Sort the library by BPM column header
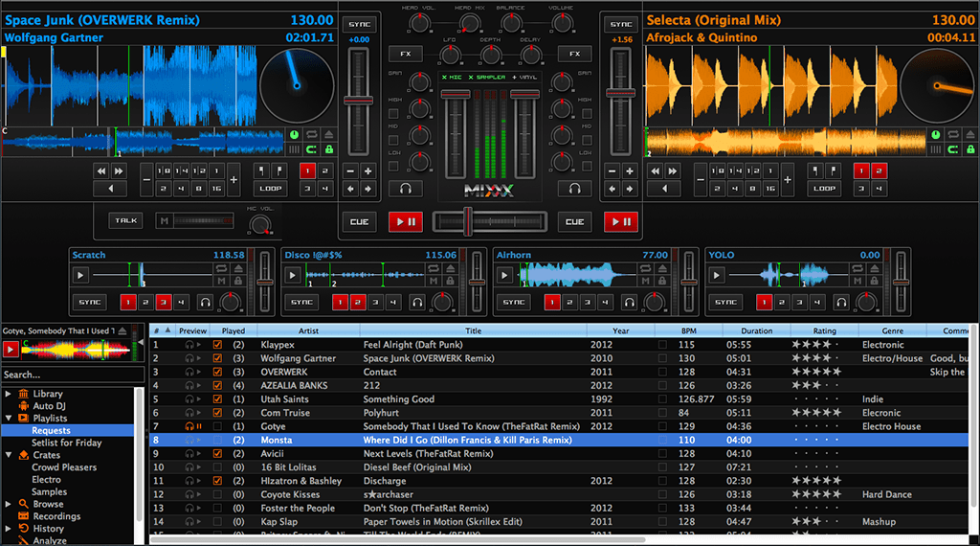 click(x=689, y=330)
